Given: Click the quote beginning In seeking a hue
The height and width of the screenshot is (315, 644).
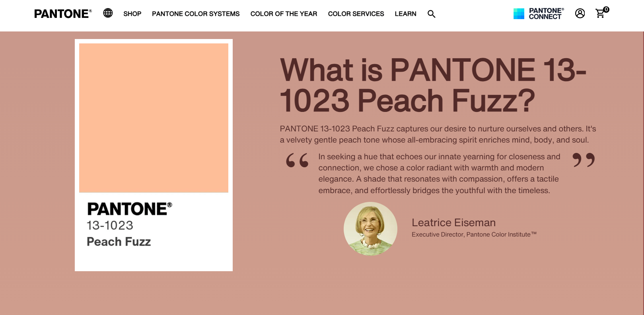Looking at the screenshot, I should pyautogui.click(x=439, y=174).
